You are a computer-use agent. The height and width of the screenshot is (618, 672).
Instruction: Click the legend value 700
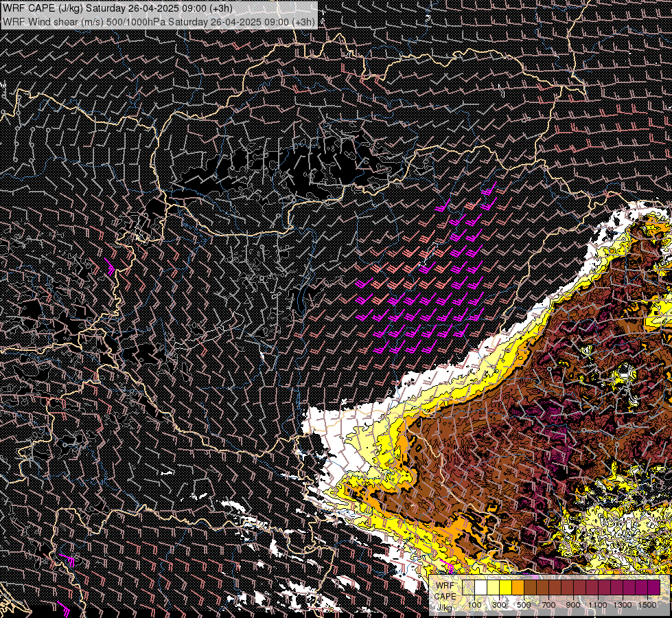(548, 605)
